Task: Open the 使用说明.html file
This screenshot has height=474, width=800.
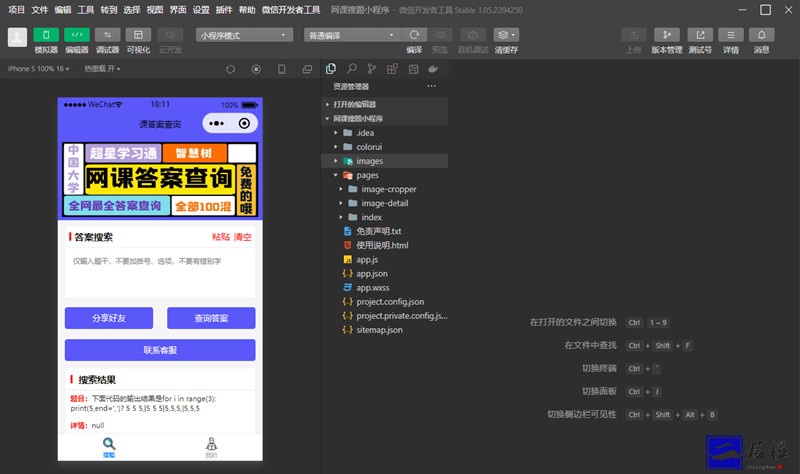Action: [385, 245]
